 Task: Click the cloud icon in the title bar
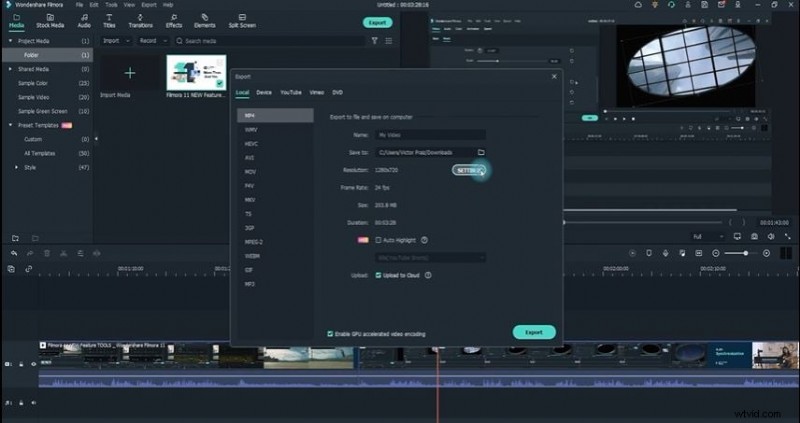pyautogui.click(x=638, y=5)
